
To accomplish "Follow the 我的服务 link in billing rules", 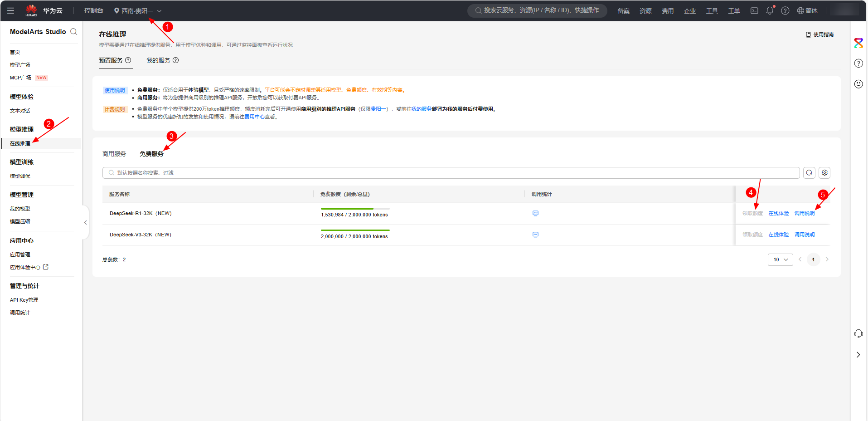I will (422, 109).
